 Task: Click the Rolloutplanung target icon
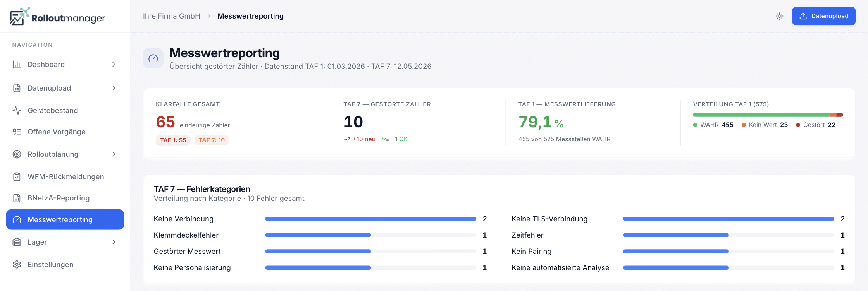17,154
